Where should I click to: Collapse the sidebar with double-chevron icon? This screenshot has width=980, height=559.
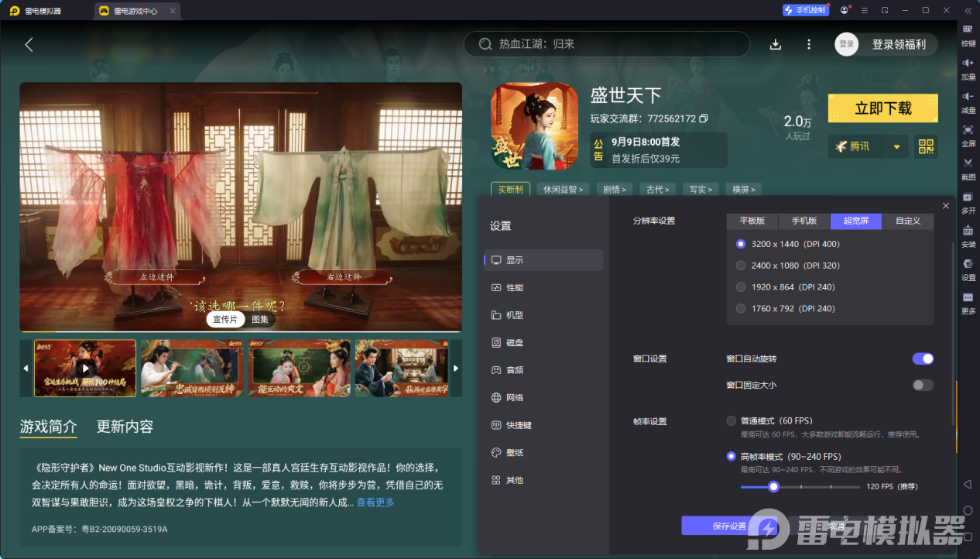coord(968,10)
